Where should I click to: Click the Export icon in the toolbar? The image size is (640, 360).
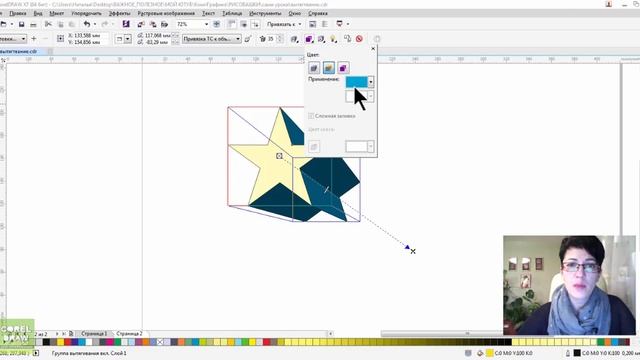pos(153,24)
